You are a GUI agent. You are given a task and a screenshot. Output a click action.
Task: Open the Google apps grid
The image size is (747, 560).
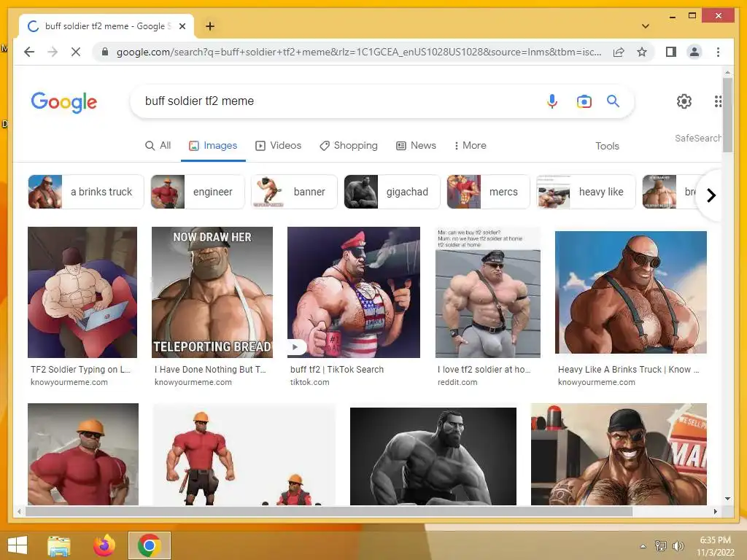tap(718, 101)
